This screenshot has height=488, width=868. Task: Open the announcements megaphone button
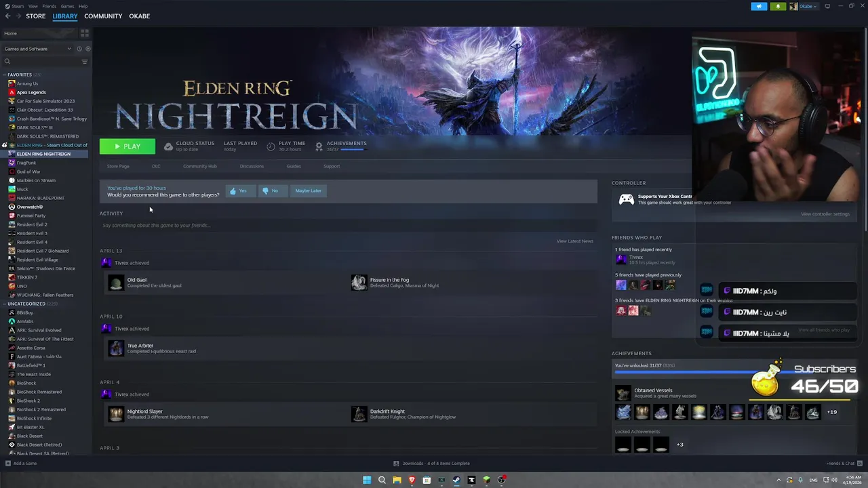point(759,6)
